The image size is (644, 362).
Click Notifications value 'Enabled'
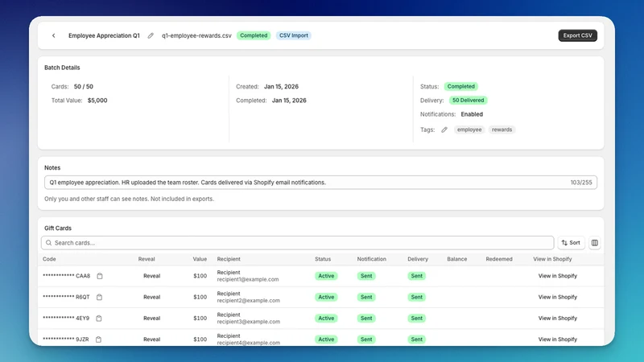point(472,114)
